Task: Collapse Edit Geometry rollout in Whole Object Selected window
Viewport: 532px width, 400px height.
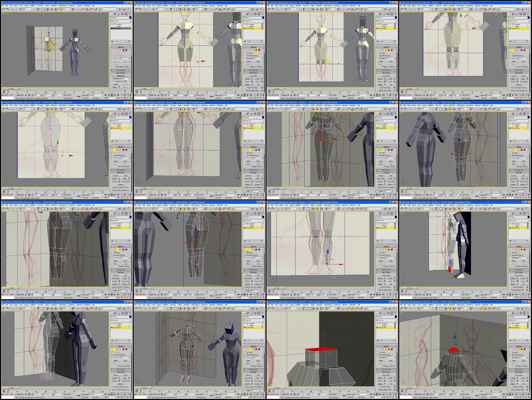Action: click(x=121, y=73)
